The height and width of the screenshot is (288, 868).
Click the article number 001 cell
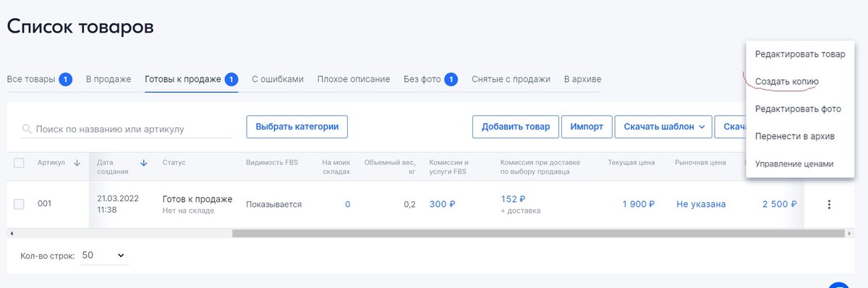coord(45,204)
